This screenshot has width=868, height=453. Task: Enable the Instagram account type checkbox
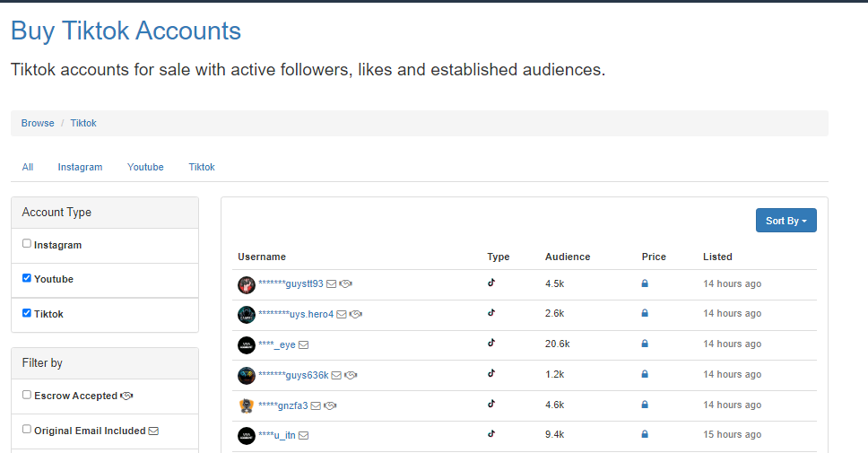coord(27,243)
